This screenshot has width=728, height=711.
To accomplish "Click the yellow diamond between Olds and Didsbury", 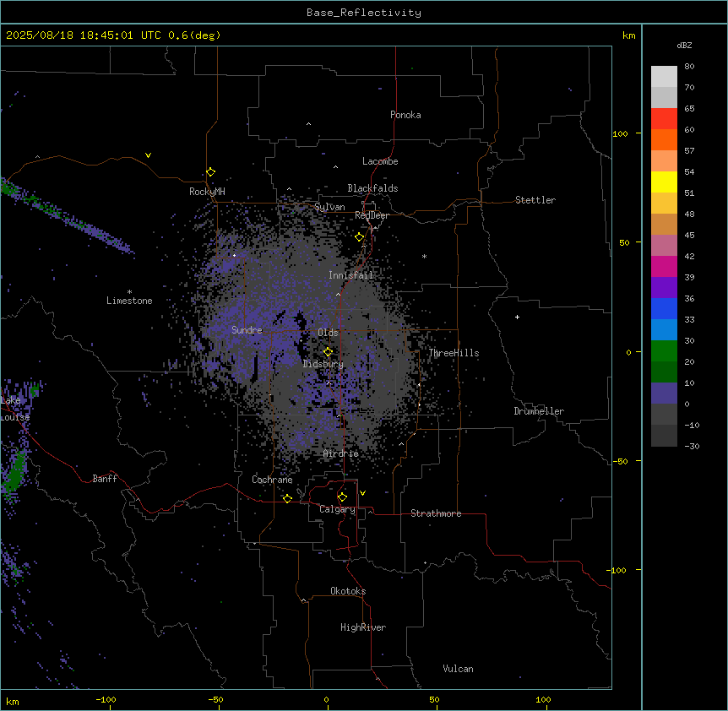I will 329,352.
